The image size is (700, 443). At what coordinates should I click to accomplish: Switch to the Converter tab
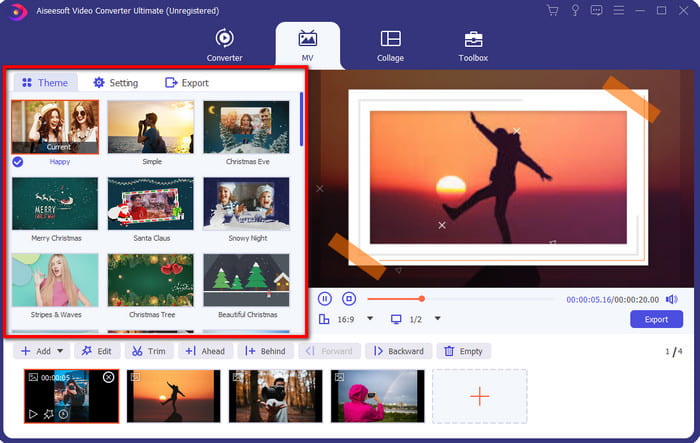[x=224, y=45]
